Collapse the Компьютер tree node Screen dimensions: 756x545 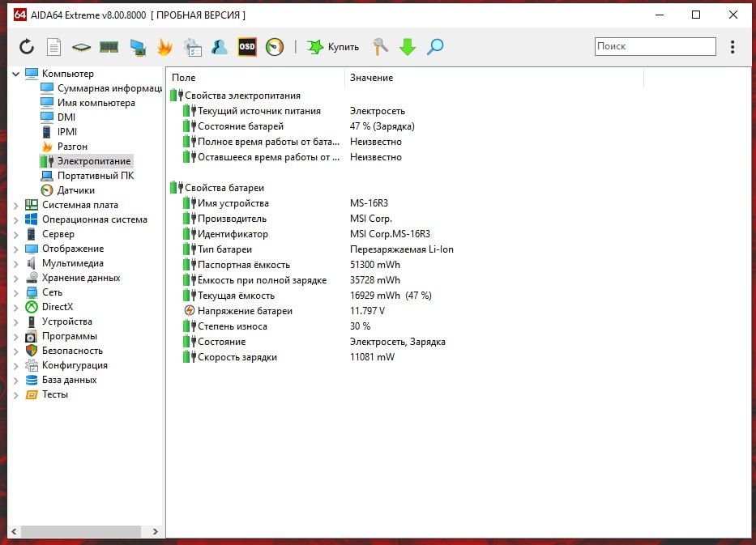tap(15, 74)
